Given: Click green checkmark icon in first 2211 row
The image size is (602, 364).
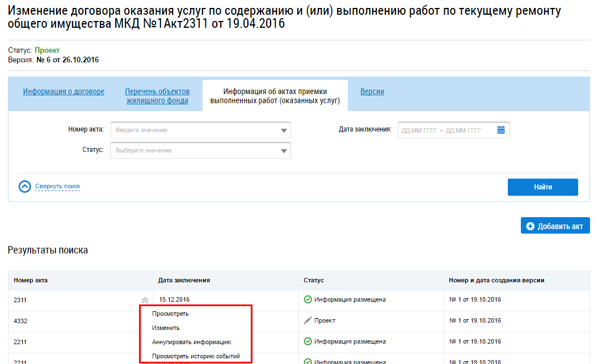Looking at the screenshot, I should click(308, 341).
